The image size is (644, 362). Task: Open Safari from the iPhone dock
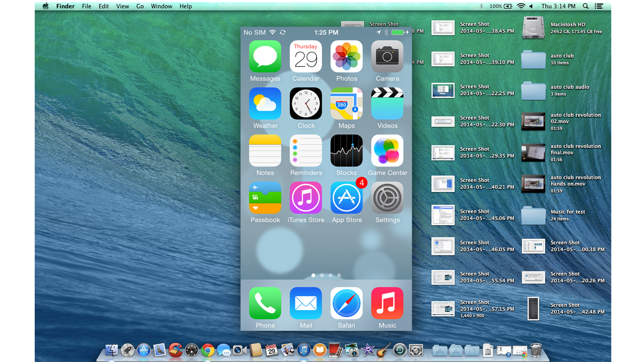pos(346,303)
